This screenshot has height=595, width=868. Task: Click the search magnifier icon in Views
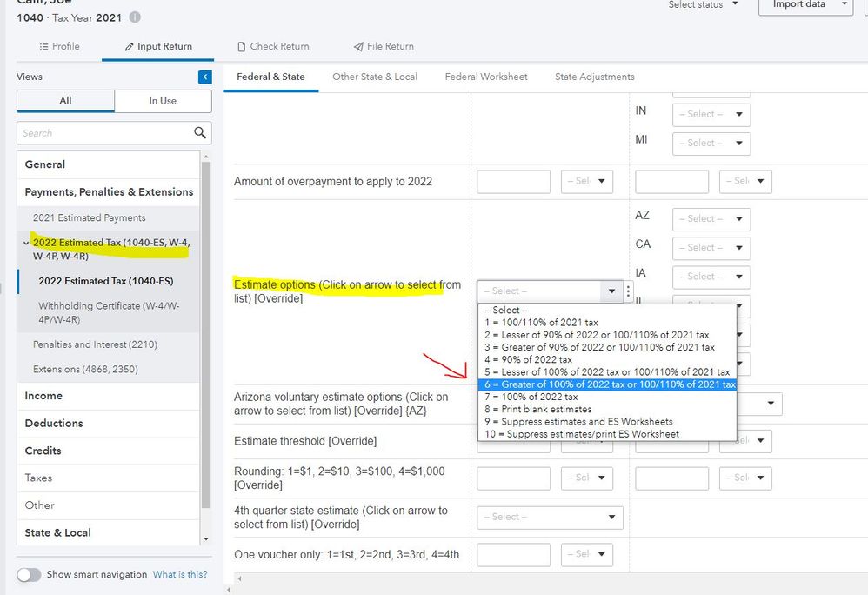(x=200, y=133)
